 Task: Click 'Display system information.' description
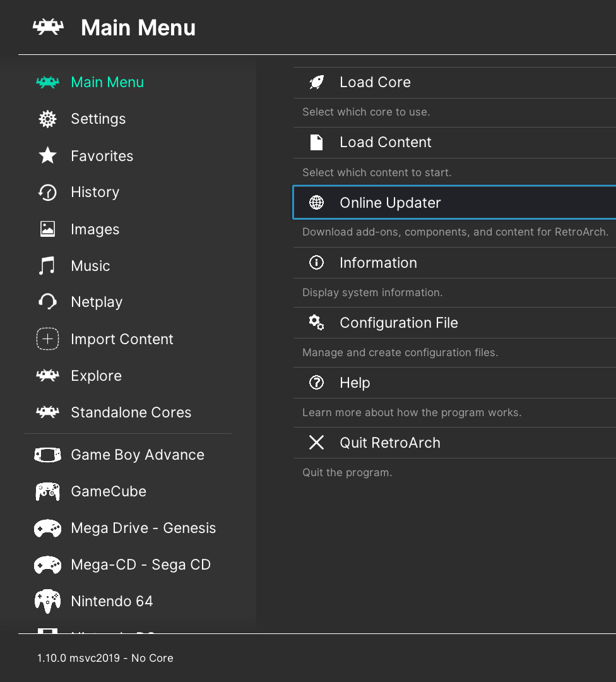point(372,292)
